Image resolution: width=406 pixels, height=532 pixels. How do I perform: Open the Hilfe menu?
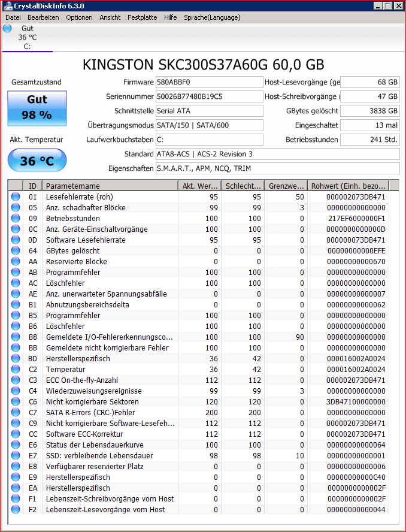coord(170,17)
